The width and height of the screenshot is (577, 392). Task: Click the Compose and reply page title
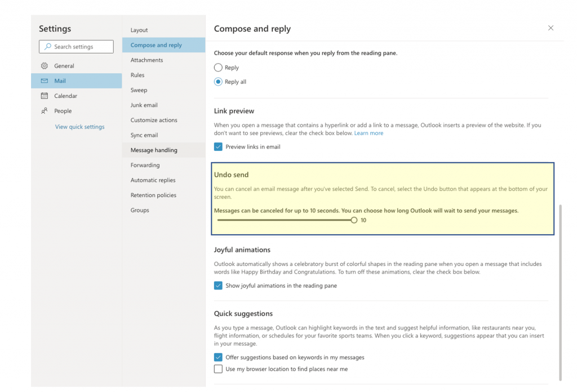pyautogui.click(x=252, y=29)
